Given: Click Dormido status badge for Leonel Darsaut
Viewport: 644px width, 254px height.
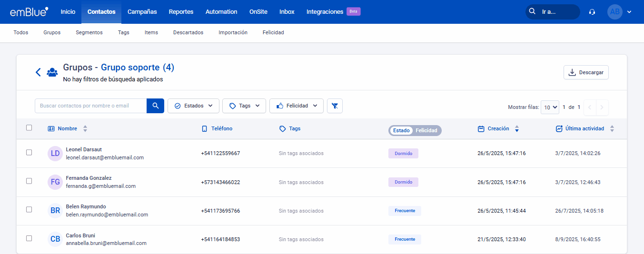Looking at the screenshot, I should [404, 154].
